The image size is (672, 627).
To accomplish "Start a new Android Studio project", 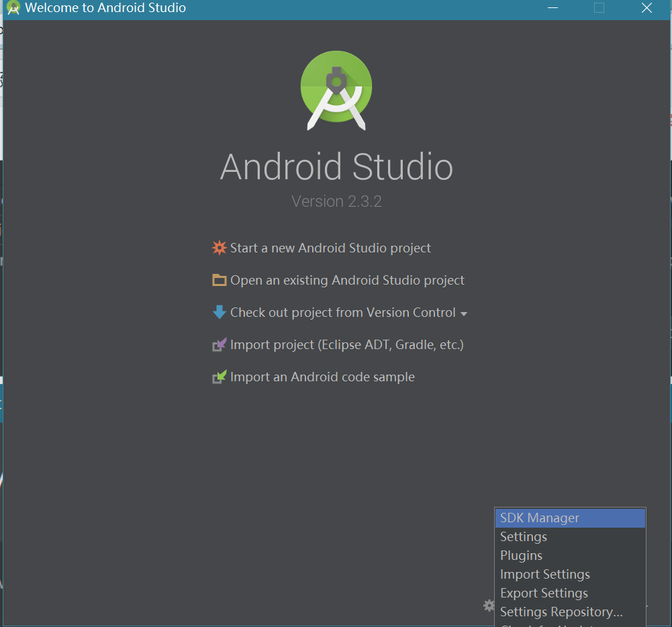I will (330, 248).
